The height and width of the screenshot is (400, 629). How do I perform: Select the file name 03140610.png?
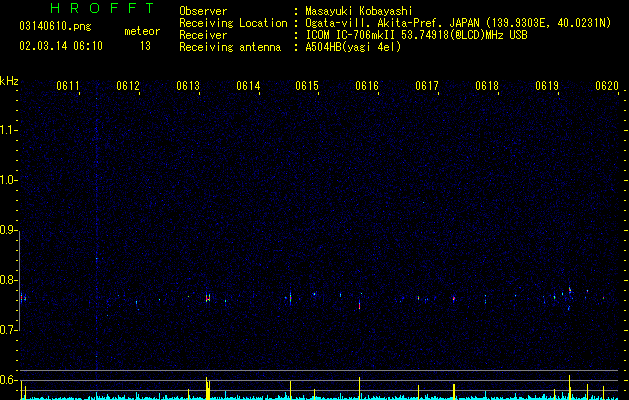pyautogui.click(x=55, y=26)
